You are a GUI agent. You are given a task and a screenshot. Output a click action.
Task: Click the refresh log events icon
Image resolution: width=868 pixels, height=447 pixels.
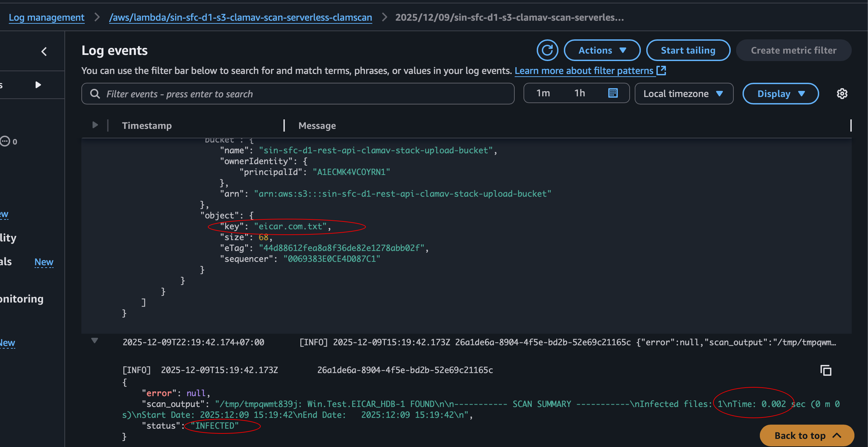(x=547, y=50)
